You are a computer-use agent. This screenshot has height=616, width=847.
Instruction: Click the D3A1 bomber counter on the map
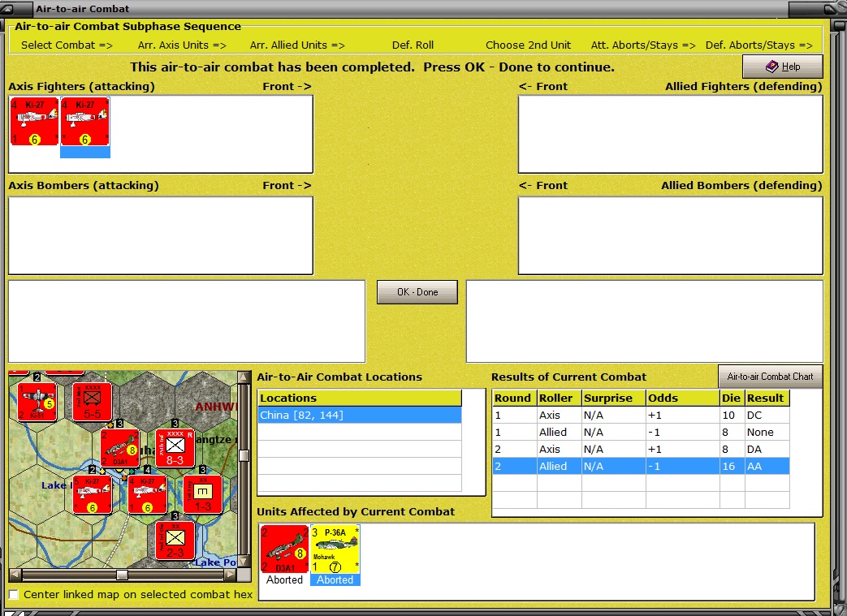pos(120,448)
